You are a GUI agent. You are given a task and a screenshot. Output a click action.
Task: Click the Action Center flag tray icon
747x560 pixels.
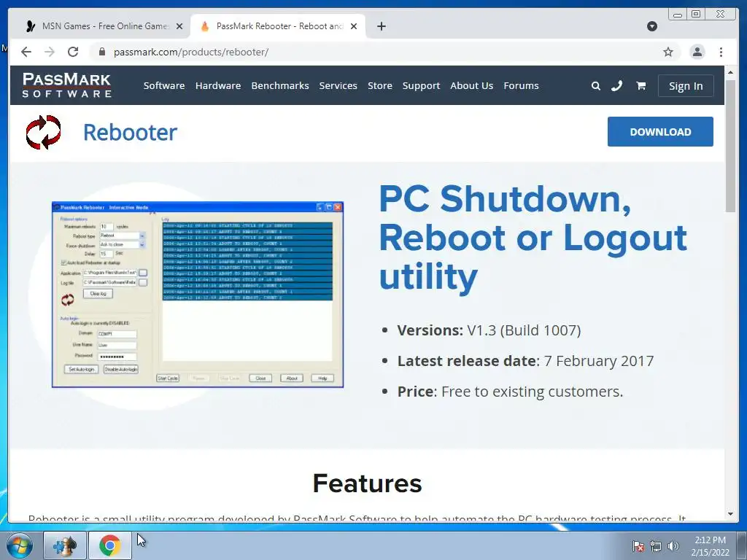pos(638,546)
